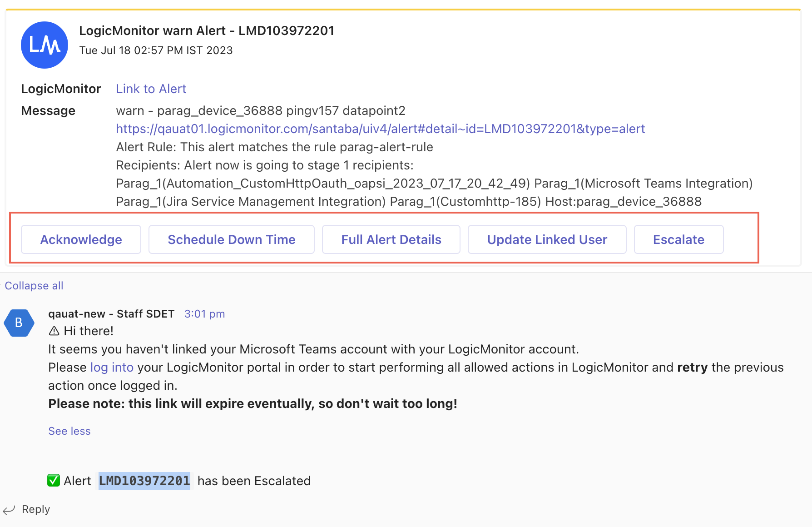Image resolution: width=812 pixels, height=527 pixels.
Task: Click the LogicMonitor warn Alert card title
Action: 207,30
